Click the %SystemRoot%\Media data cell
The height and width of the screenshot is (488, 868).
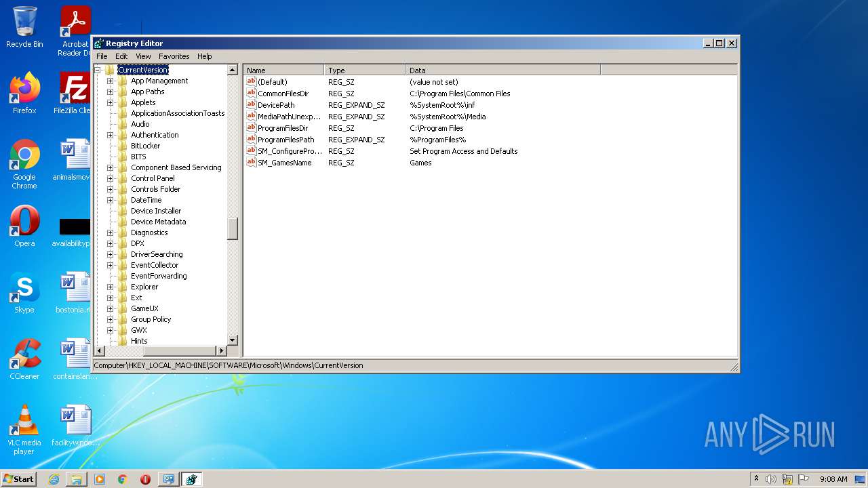click(x=448, y=117)
